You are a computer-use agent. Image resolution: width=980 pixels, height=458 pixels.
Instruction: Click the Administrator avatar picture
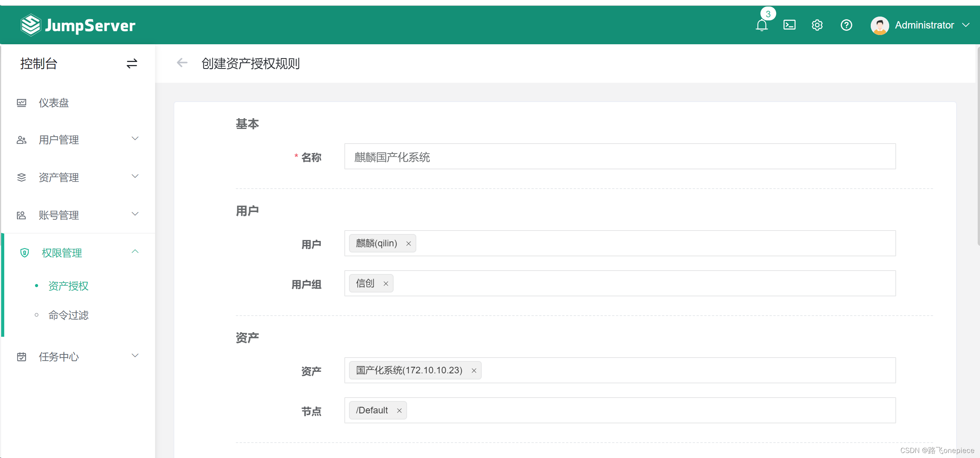click(x=880, y=25)
